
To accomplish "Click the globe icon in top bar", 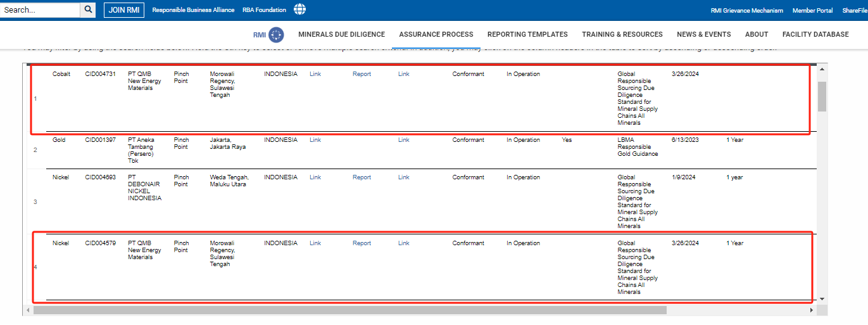I will [x=299, y=10].
